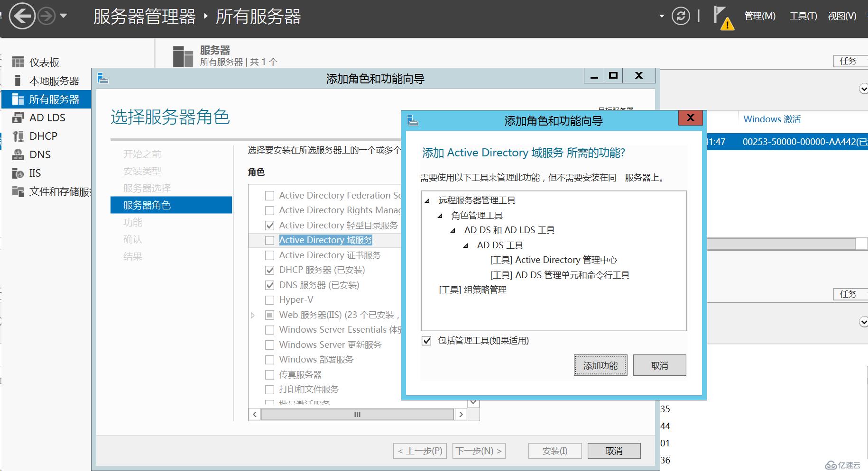The image size is (868, 471).
Task: Check Hyper-V role checkbox
Action: pyautogui.click(x=269, y=300)
